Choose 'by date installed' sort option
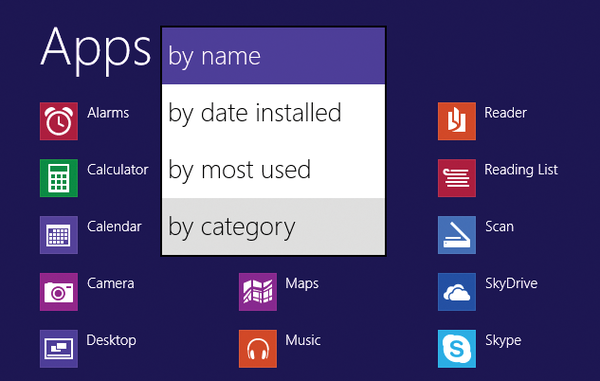 [273, 112]
